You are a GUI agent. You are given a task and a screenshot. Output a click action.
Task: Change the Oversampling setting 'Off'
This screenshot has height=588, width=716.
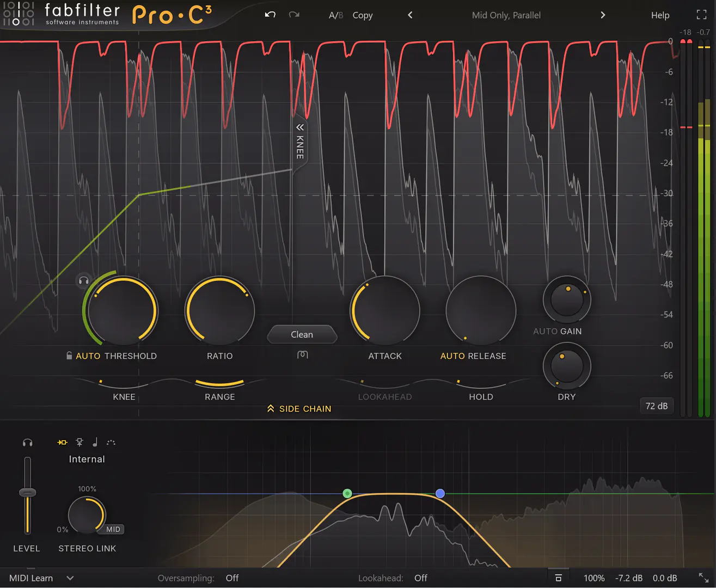[232, 578]
